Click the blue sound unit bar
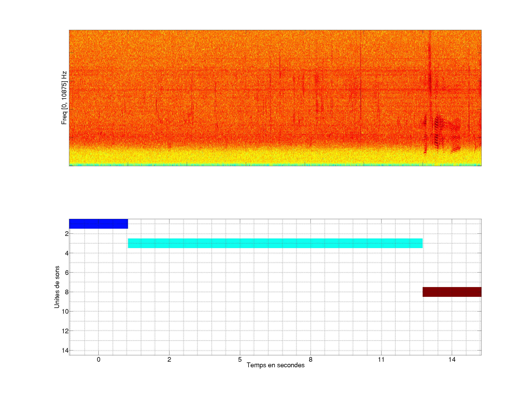 click(x=98, y=224)
